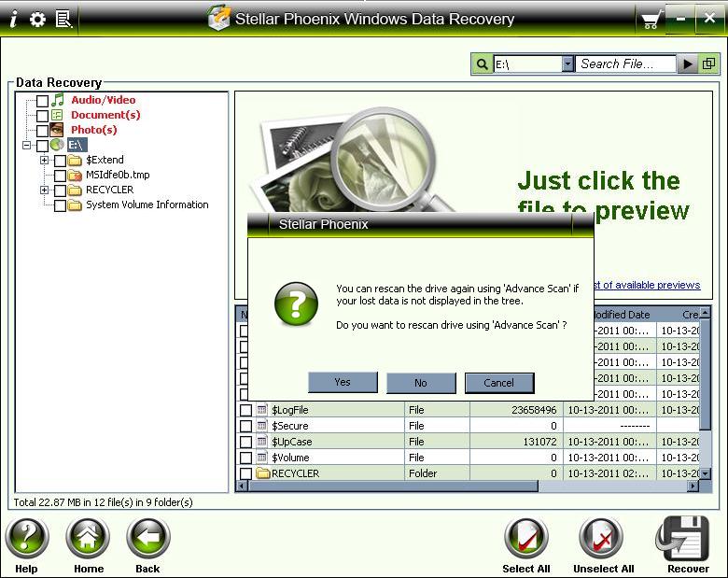Screen dimensions: 728x578
Task: Open the info (i) icon in title bar
Action: [x=14, y=19]
